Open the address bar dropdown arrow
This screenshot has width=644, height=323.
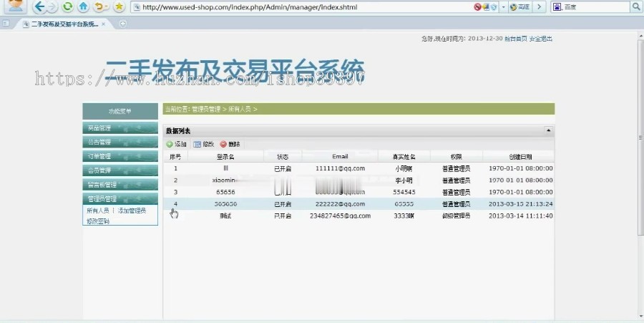(504, 7)
